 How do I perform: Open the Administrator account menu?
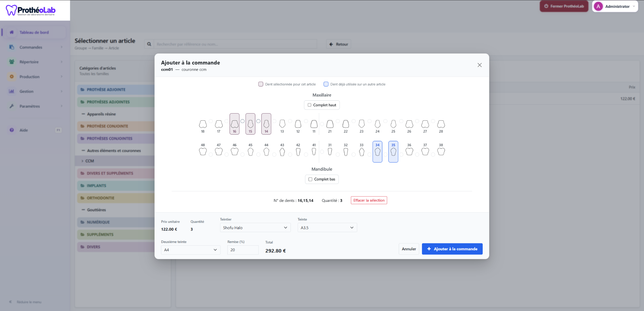point(615,6)
